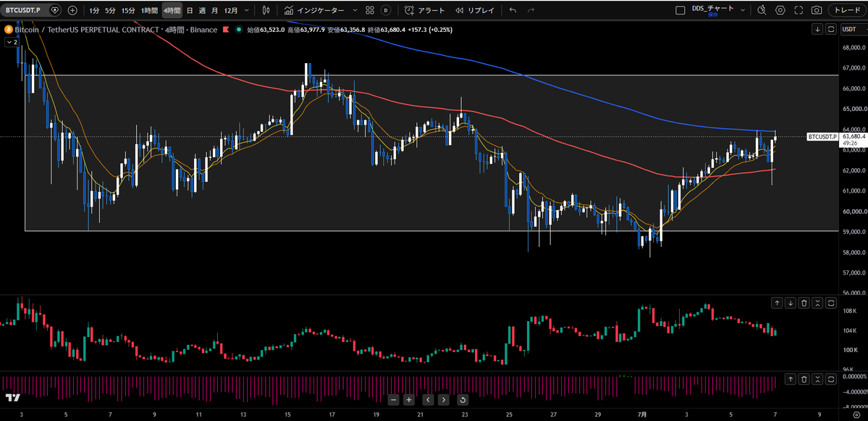
Task: Click the 終値63,680.4 close value in the legend
Action: [x=387, y=30]
